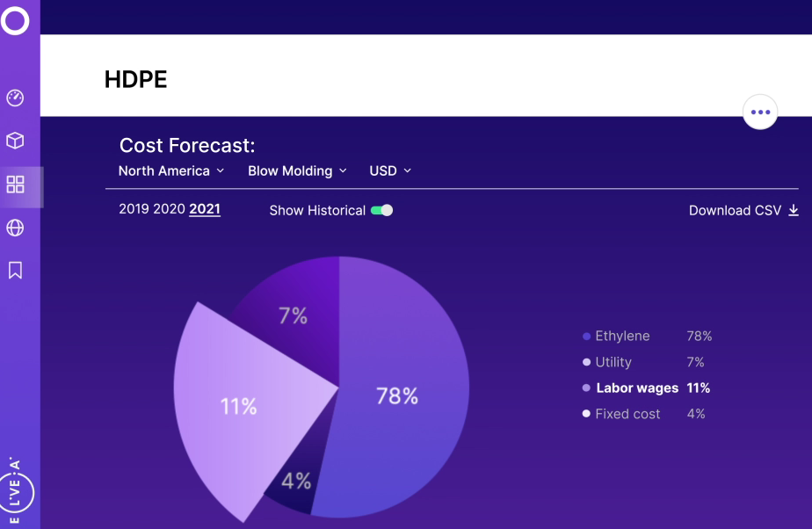Open the Blow Molding process dropdown
This screenshot has width=812, height=529.
point(297,171)
